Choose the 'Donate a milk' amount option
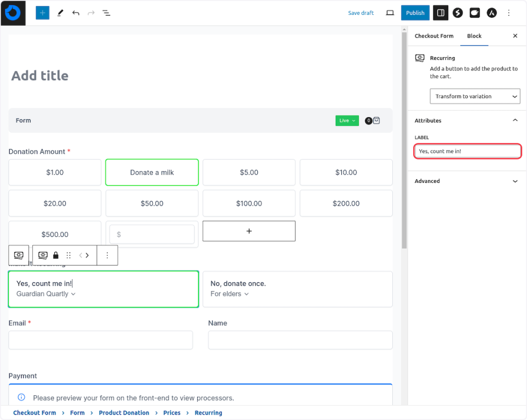 pyautogui.click(x=152, y=172)
